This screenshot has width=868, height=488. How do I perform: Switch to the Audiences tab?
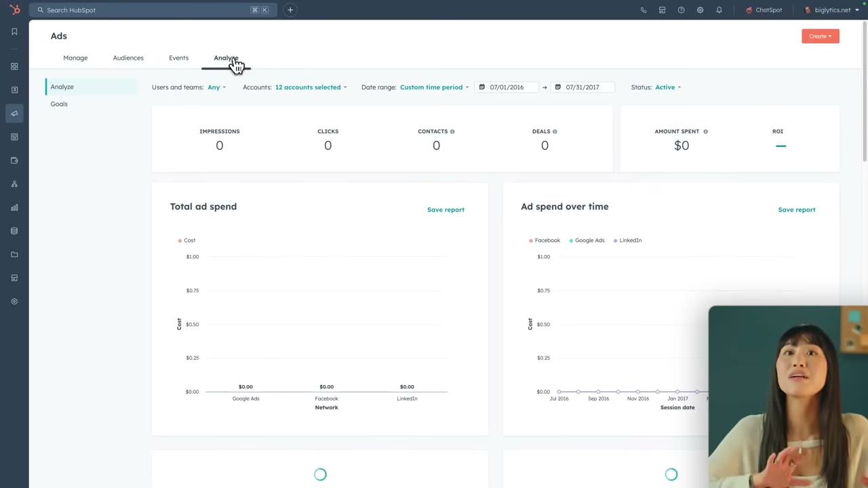pos(128,58)
